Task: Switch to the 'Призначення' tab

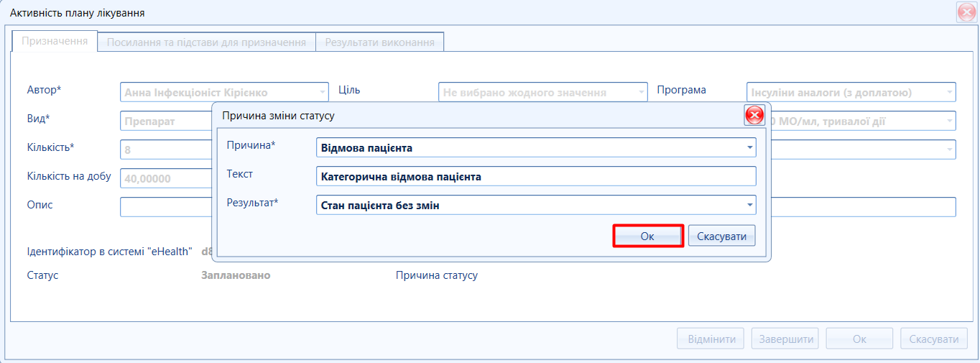Action: (x=55, y=41)
